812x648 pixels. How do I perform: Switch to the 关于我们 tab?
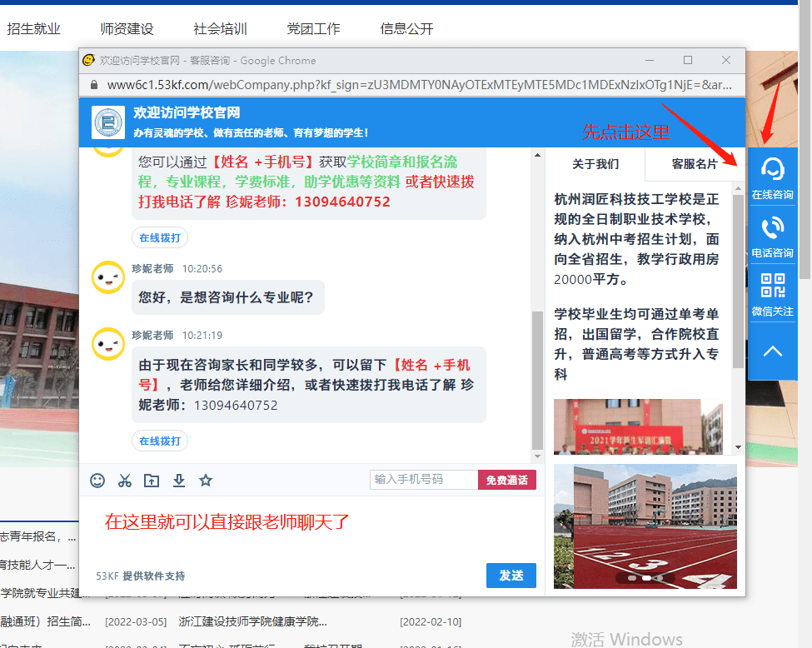coord(595,164)
